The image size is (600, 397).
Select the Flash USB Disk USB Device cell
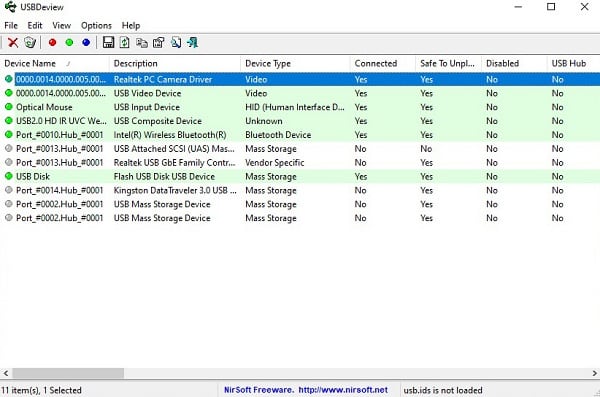pyautogui.click(x=164, y=176)
